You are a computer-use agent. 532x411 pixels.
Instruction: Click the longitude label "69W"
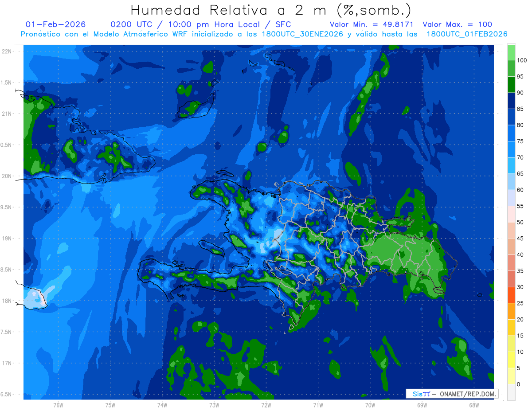coord(422,405)
